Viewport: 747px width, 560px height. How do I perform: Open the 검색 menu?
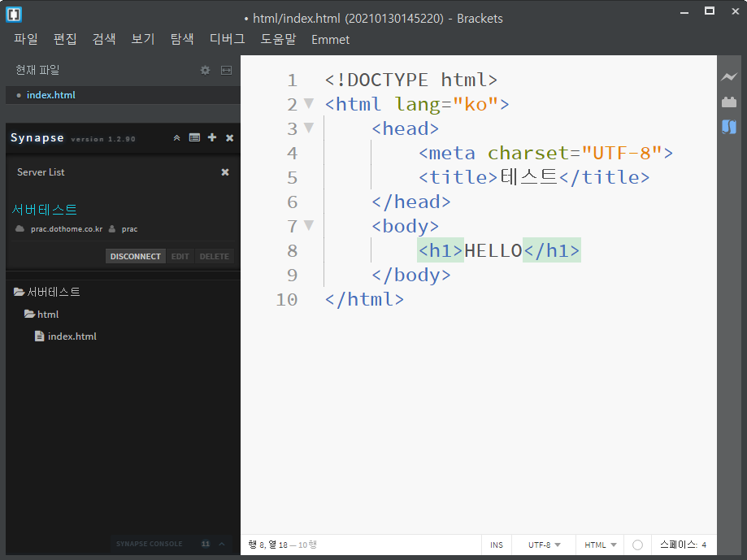point(104,39)
